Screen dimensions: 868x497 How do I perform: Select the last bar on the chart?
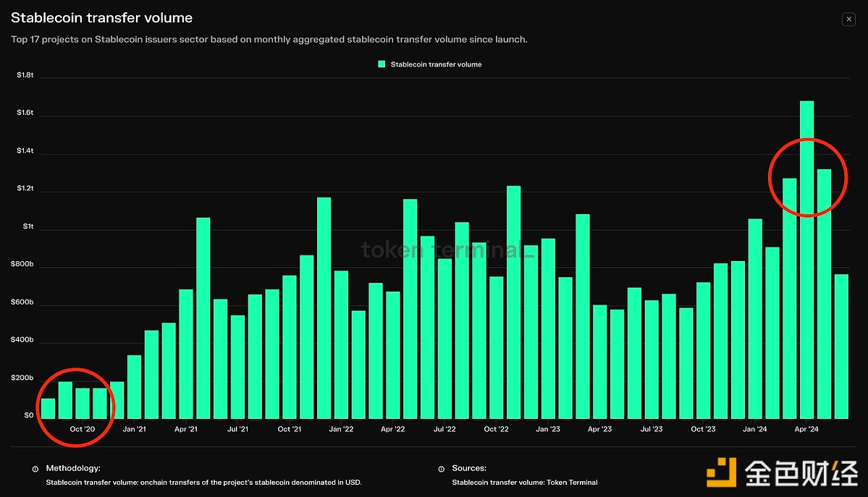coord(841,346)
